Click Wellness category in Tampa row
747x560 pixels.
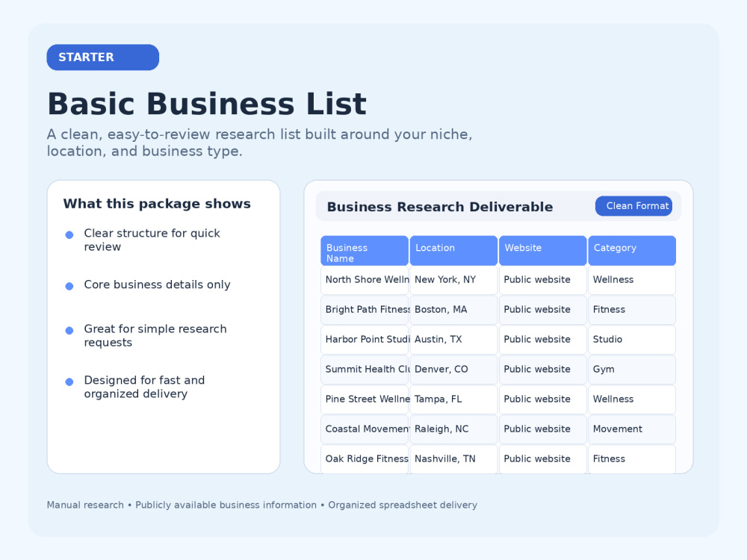coord(632,399)
